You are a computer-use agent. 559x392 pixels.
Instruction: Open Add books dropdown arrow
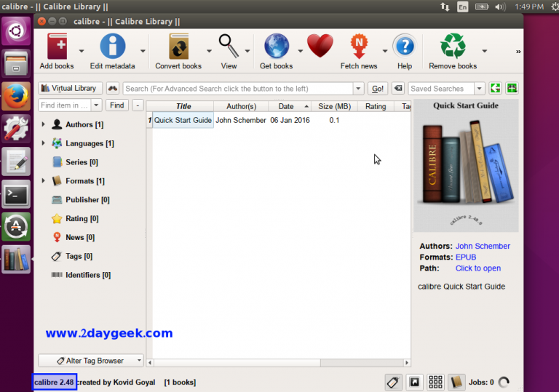(82, 51)
